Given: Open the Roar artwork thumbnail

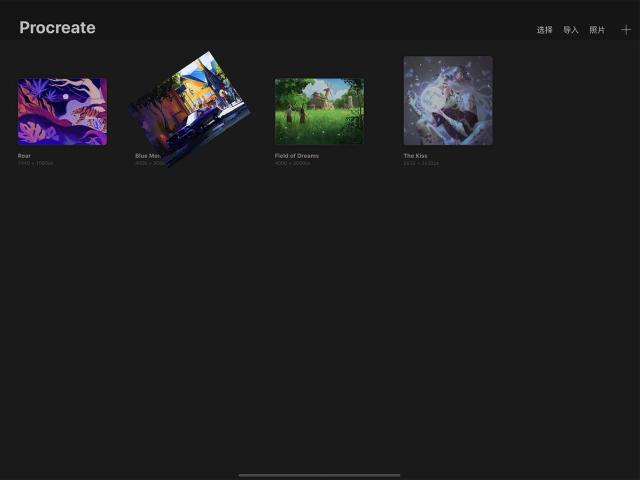Looking at the screenshot, I should tap(62, 111).
